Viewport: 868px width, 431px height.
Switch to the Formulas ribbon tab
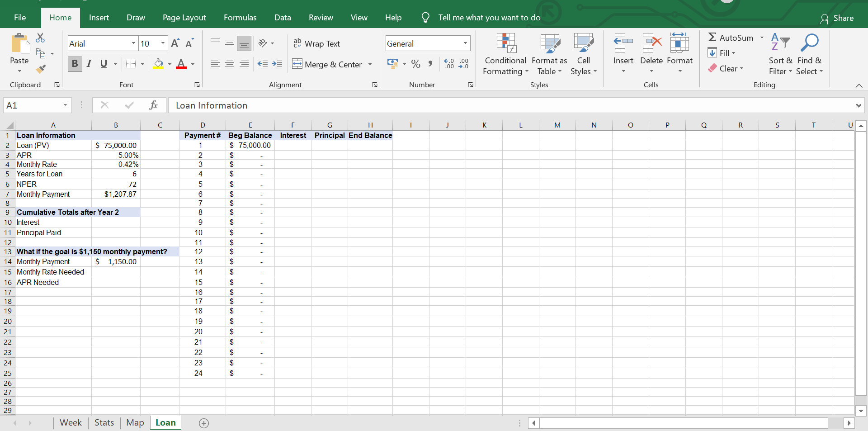tap(240, 18)
